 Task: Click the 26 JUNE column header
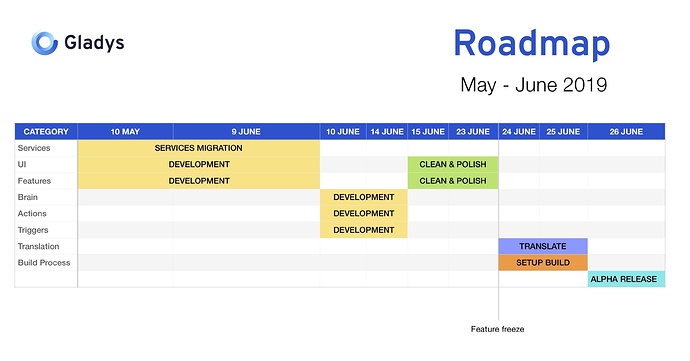click(626, 132)
